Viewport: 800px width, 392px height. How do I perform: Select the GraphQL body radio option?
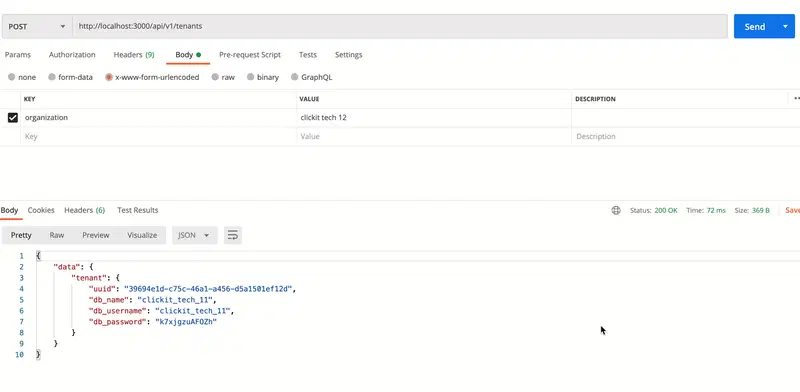294,77
